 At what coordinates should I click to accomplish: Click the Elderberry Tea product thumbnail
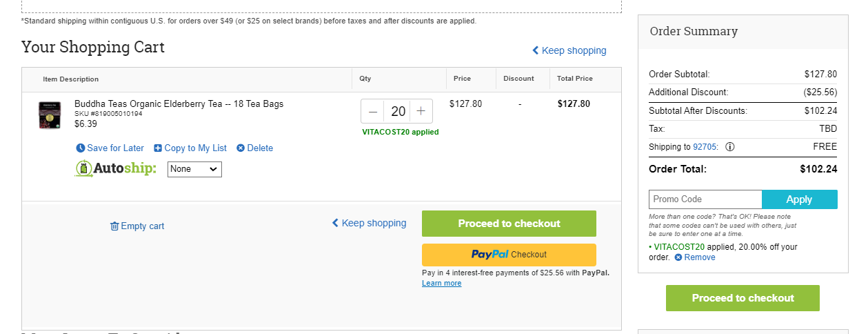(50, 115)
